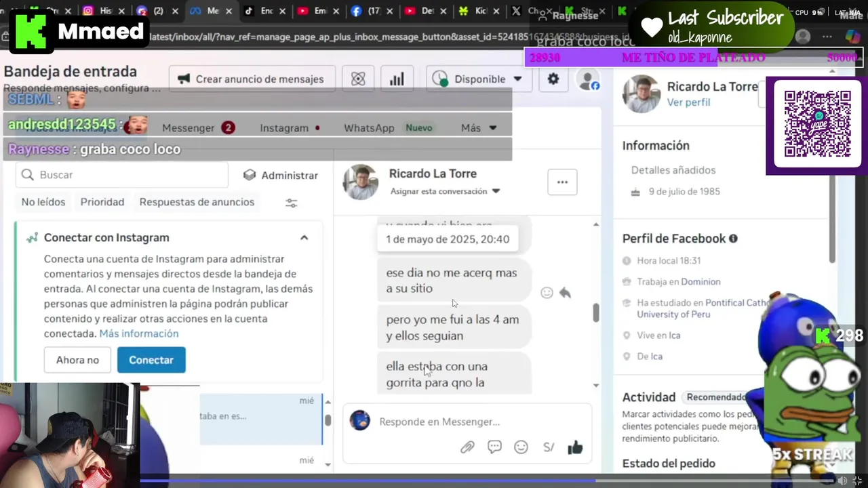Select the highlighted conversation in the list
868x488 pixels.
pyautogui.click(x=261, y=419)
